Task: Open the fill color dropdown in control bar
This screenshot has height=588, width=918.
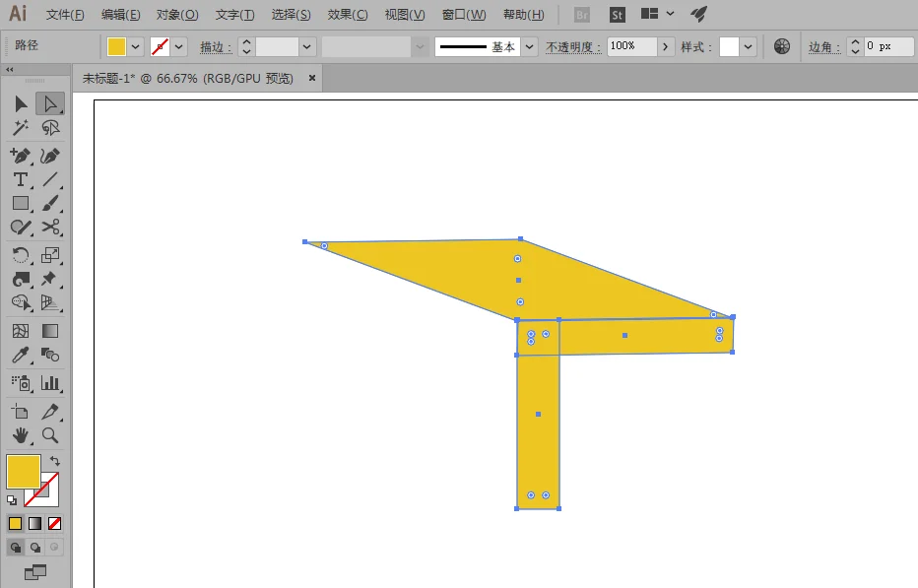Action: (x=135, y=47)
